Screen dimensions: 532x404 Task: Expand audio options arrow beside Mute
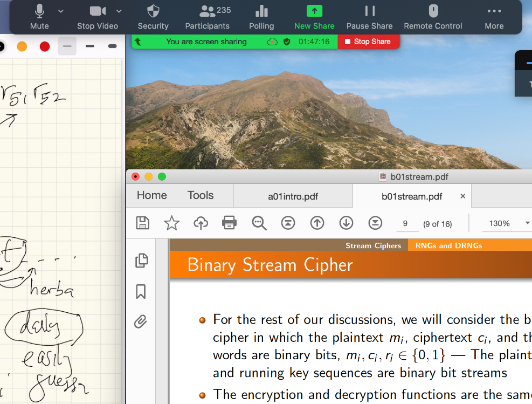click(x=61, y=11)
